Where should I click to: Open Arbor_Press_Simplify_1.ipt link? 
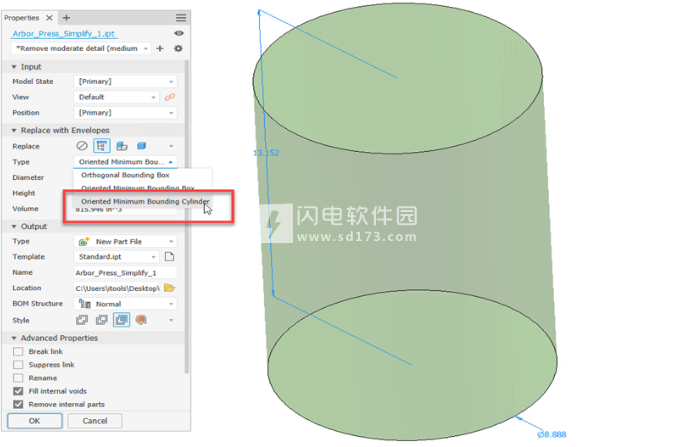[x=64, y=34]
